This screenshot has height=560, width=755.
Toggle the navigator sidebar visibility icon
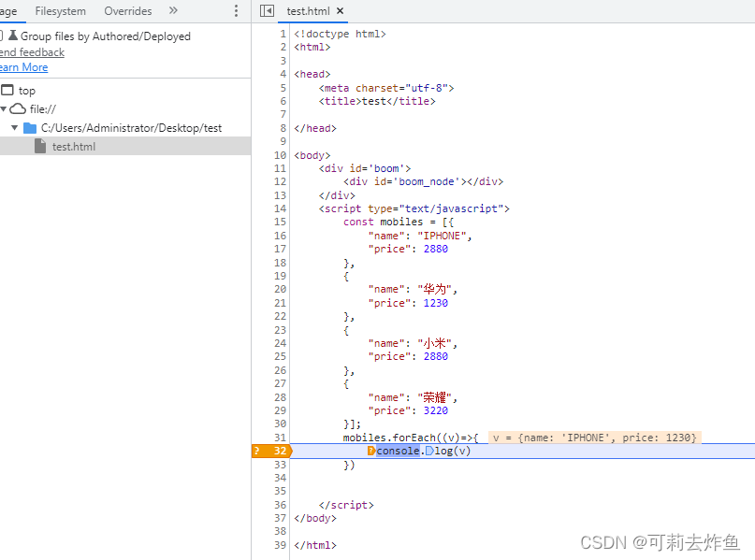267,10
